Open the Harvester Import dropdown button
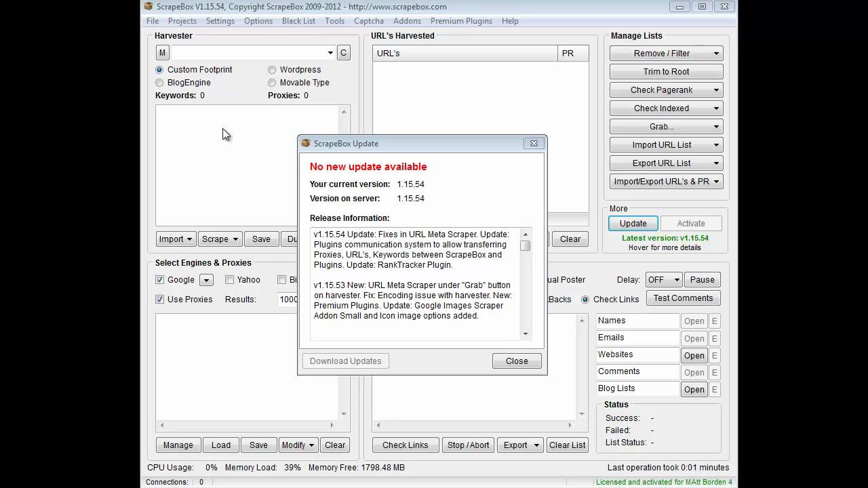868x488 pixels. (x=176, y=239)
